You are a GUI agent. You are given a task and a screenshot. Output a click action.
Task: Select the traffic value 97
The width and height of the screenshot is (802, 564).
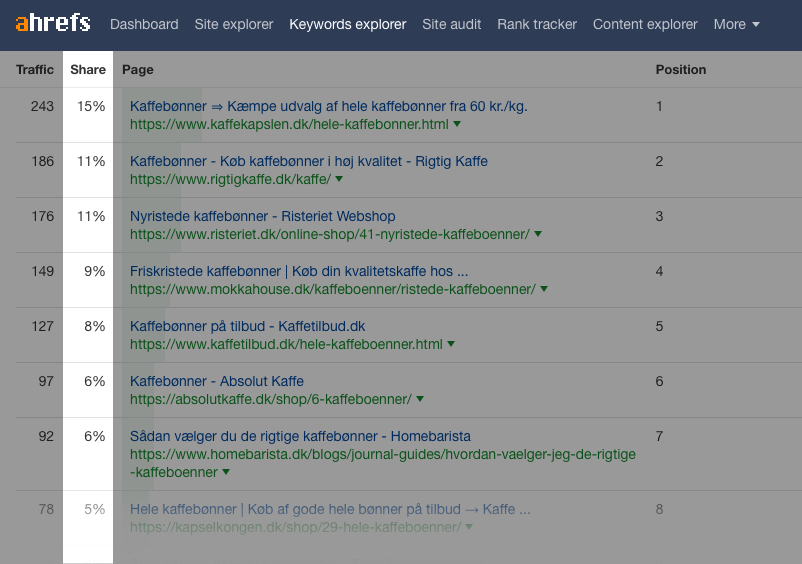[x=46, y=381]
